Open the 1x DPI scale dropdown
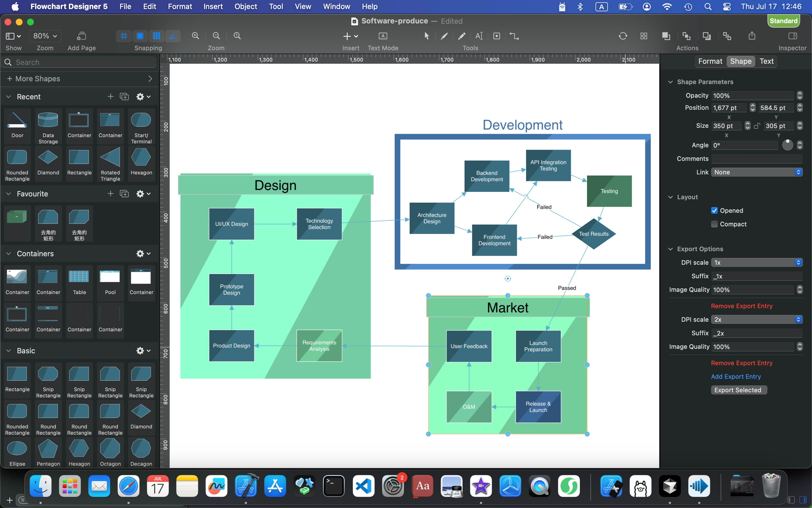Viewport: 812px width, 508px height. (x=757, y=263)
